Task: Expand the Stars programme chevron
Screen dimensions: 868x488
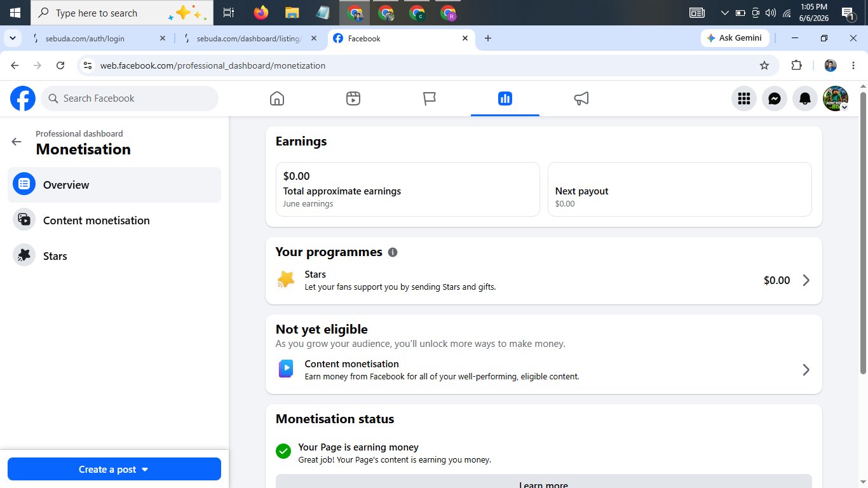Action: click(x=806, y=280)
